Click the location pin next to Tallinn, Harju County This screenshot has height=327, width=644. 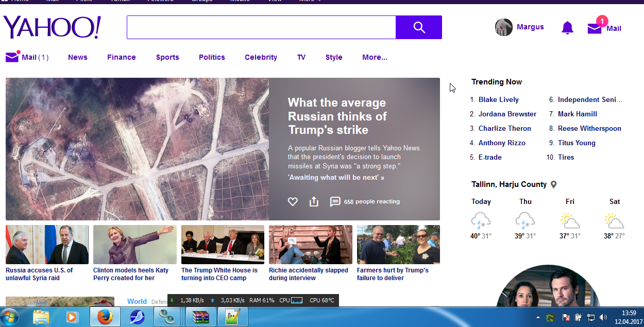(x=554, y=184)
